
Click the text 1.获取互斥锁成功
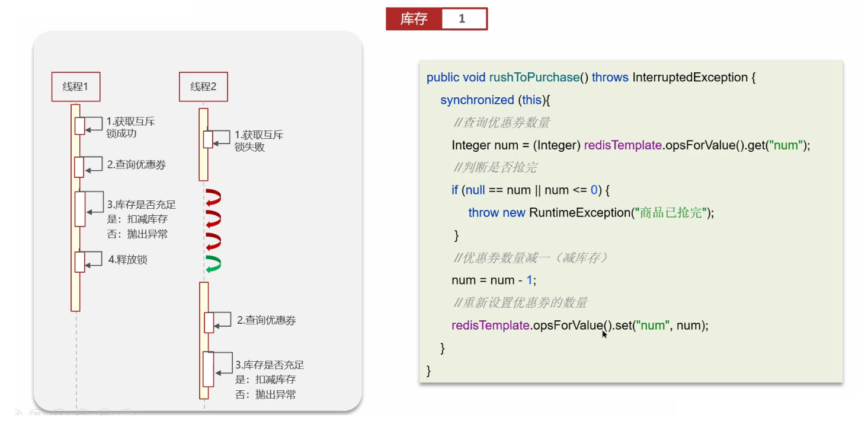click(131, 128)
